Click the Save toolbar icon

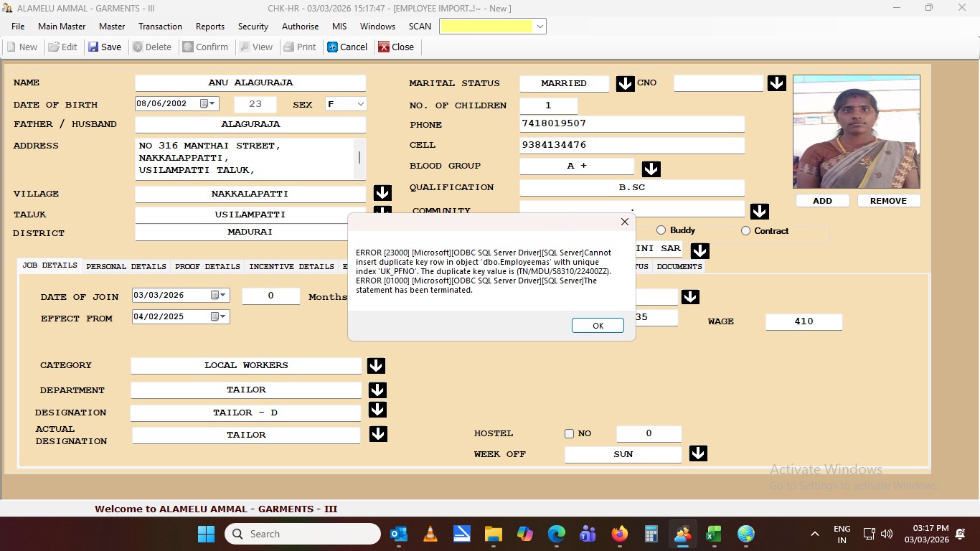tap(93, 47)
